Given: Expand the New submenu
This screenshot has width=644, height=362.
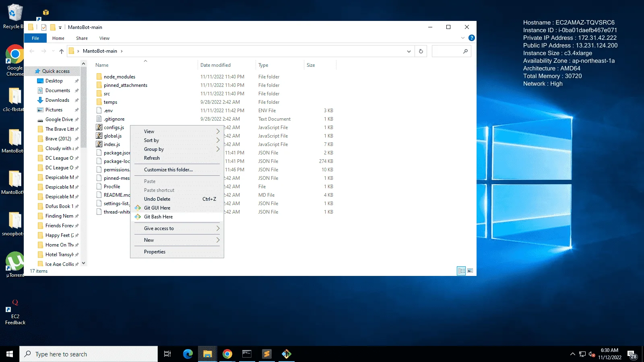Looking at the screenshot, I should 177,240.
